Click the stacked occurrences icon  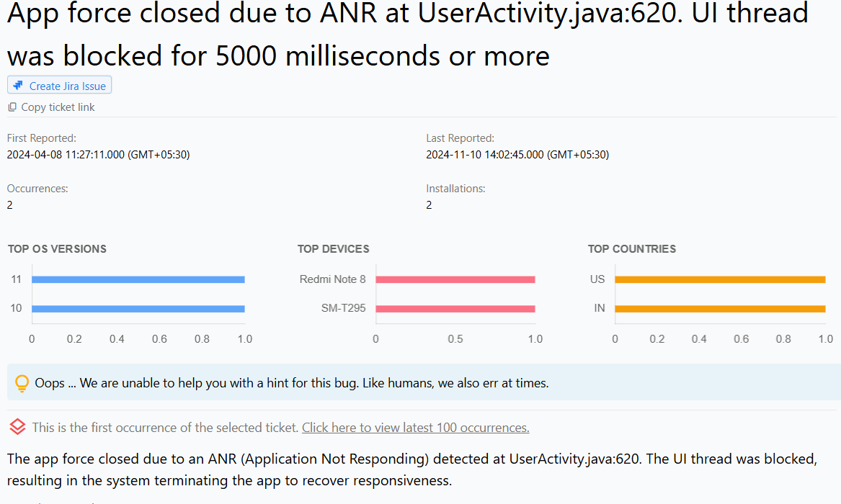click(x=17, y=426)
